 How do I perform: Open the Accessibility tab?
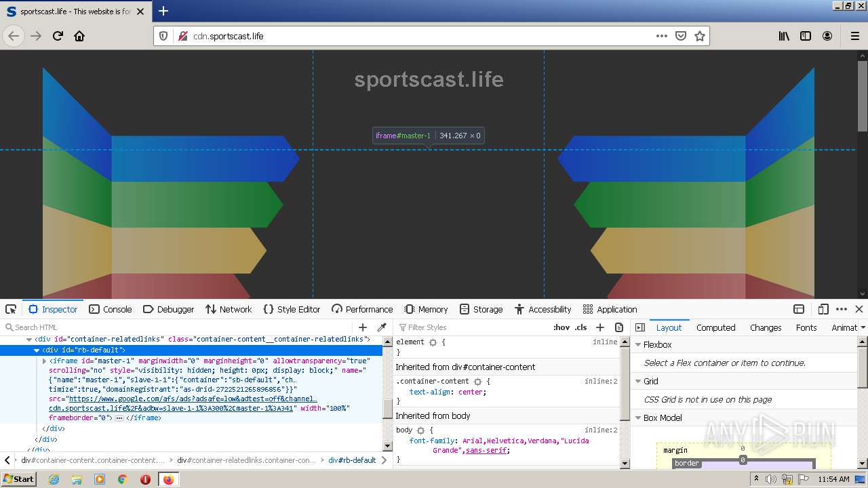click(542, 309)
